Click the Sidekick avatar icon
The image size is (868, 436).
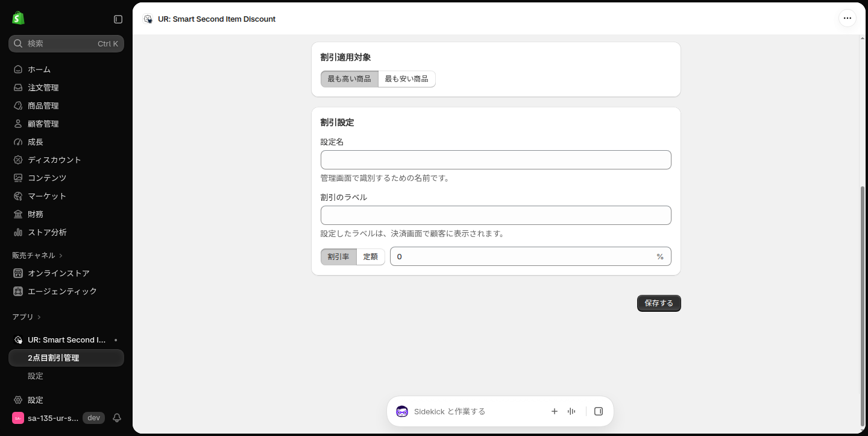point(402,411)
